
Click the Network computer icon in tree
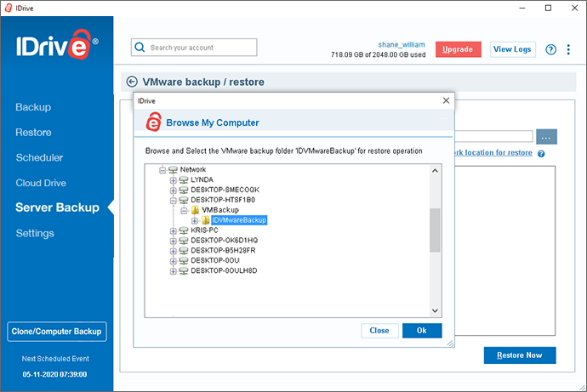tap(173, 170)
